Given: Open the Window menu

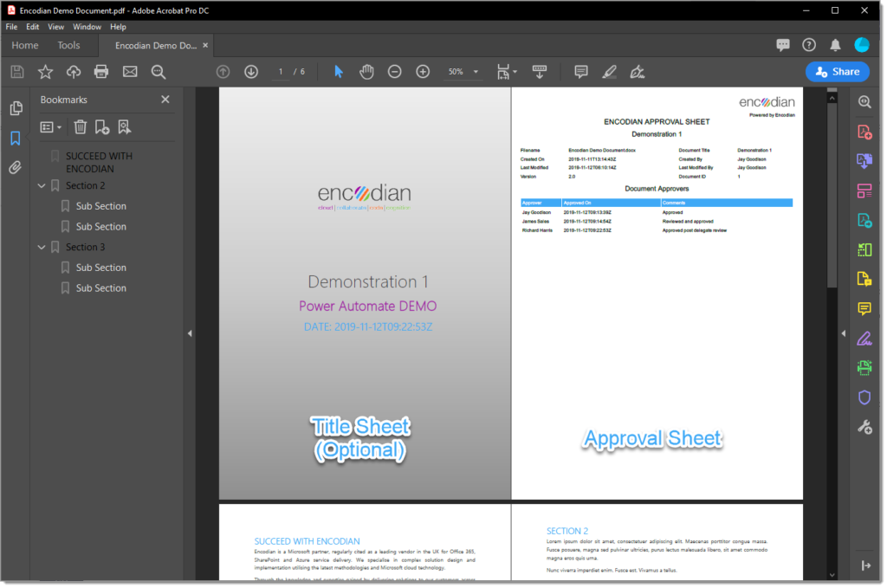Looking at the screenshot, I should click(87, 27).
